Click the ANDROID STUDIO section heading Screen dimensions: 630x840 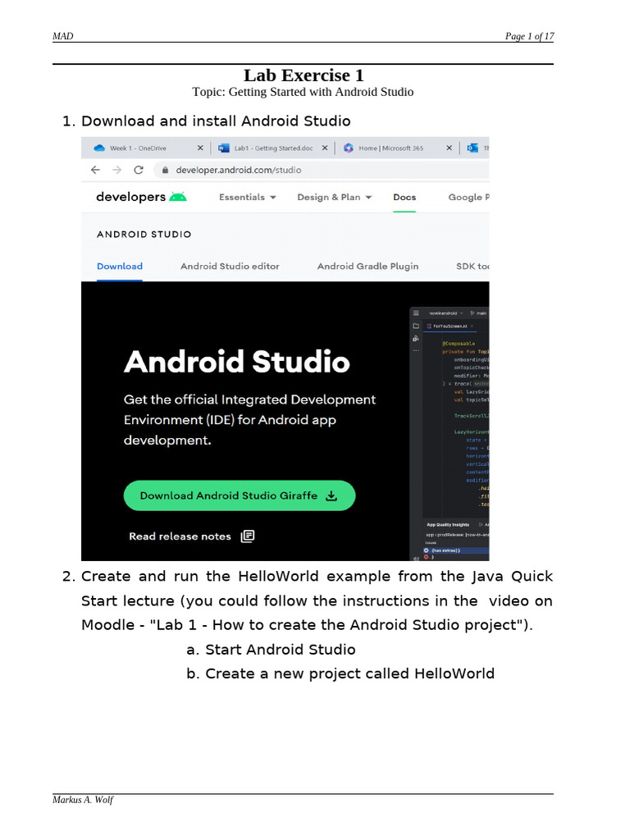144,234
